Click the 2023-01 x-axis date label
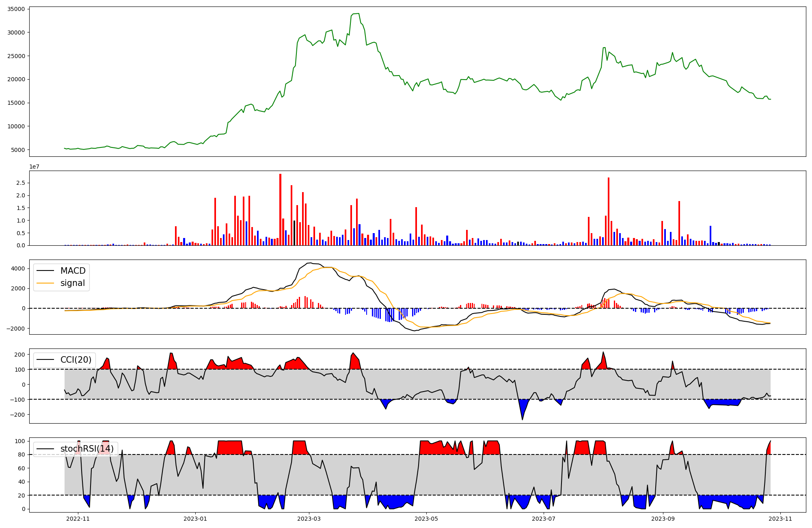812x528 pixels. [196, 519]
